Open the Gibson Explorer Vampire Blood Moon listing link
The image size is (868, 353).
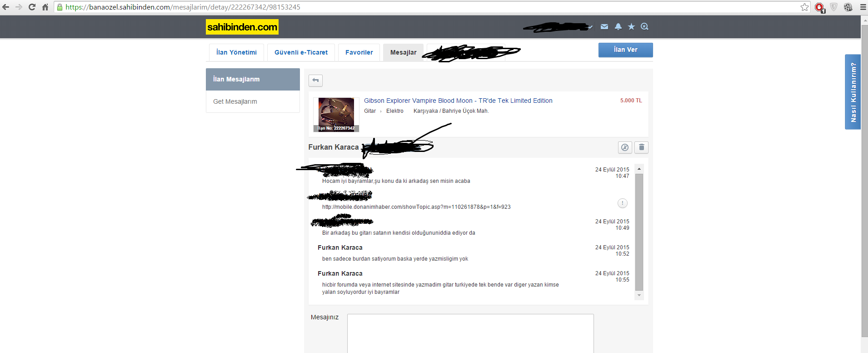point(458,101)
